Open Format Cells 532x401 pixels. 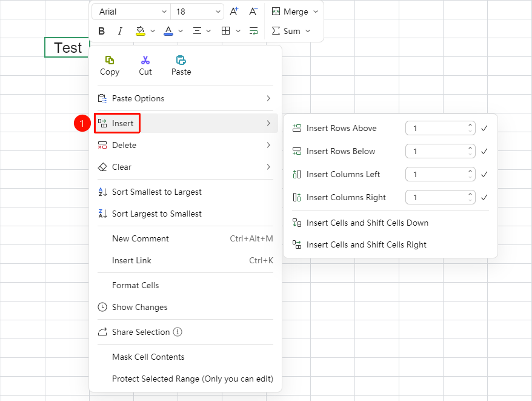pyautogui.click(x=185, y=286)
